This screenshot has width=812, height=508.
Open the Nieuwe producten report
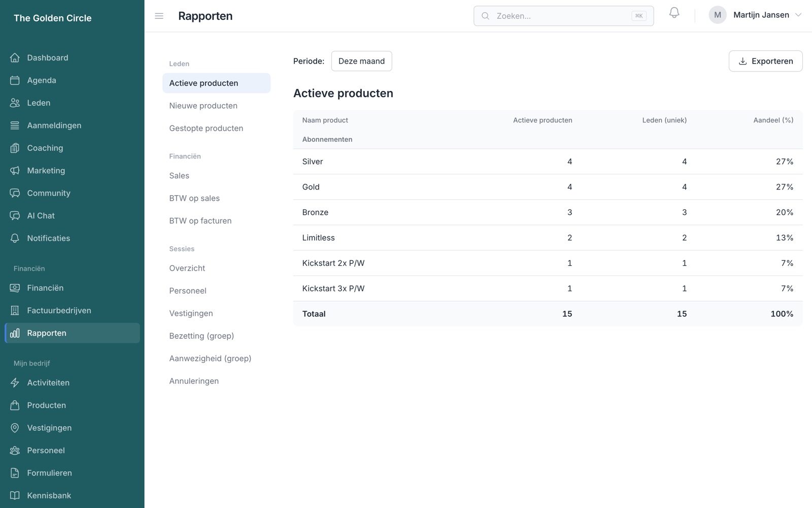pos(216,106)
